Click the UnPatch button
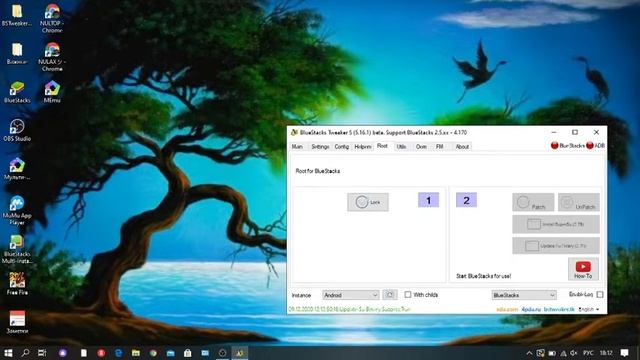The image size is (640, 360). pos(579,202)
